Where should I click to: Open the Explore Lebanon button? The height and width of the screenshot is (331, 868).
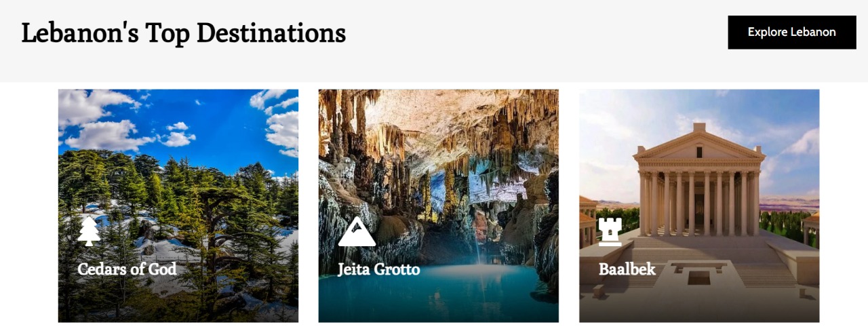[x=791, y=33]
